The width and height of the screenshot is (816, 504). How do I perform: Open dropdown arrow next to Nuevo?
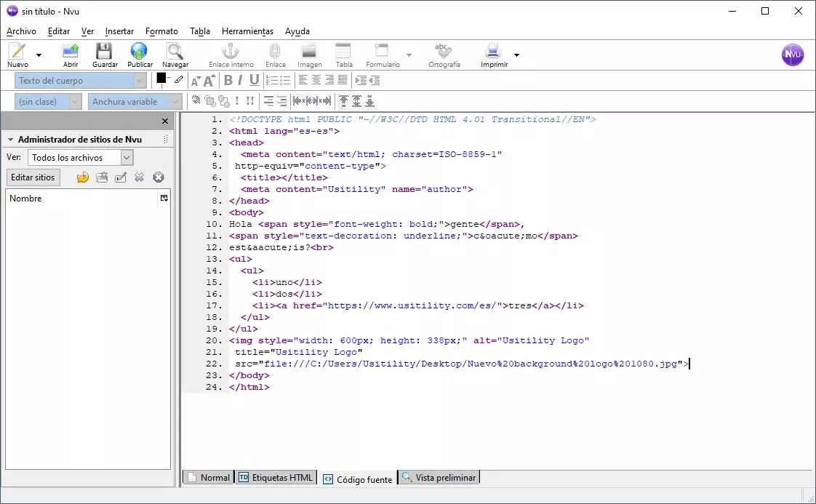(39, 55)
